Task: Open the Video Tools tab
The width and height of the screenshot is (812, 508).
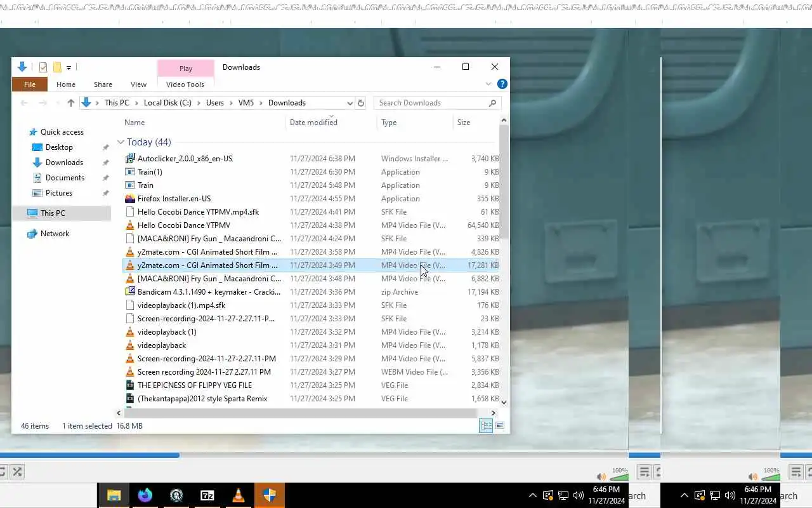Action: 185,84
